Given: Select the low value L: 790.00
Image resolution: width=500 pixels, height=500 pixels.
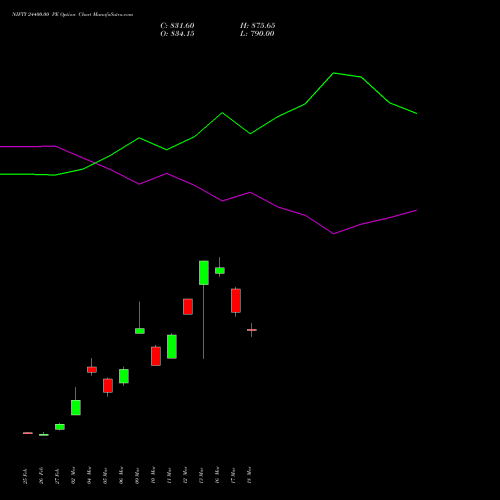Looking at the screenshot, I should click(x=257, y=34).
